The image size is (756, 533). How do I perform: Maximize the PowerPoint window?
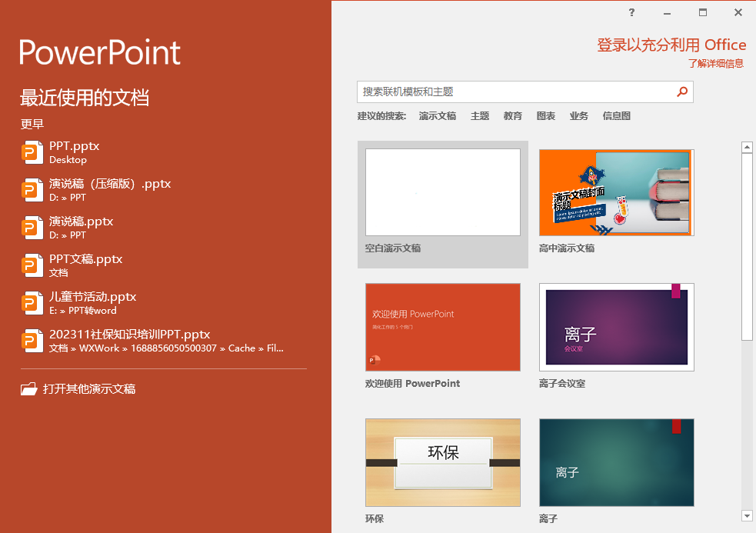703,12
